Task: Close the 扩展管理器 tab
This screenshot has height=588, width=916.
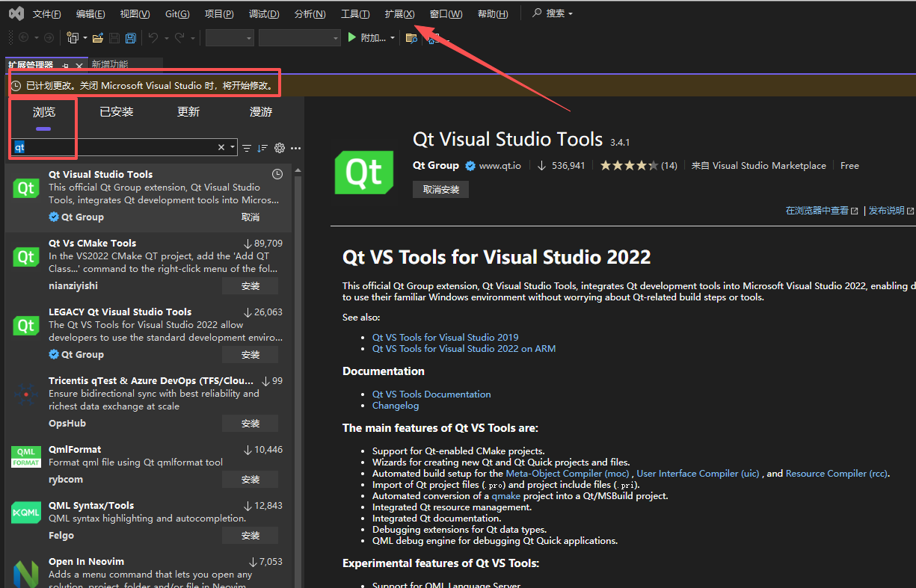Action: tap(79, 66)
